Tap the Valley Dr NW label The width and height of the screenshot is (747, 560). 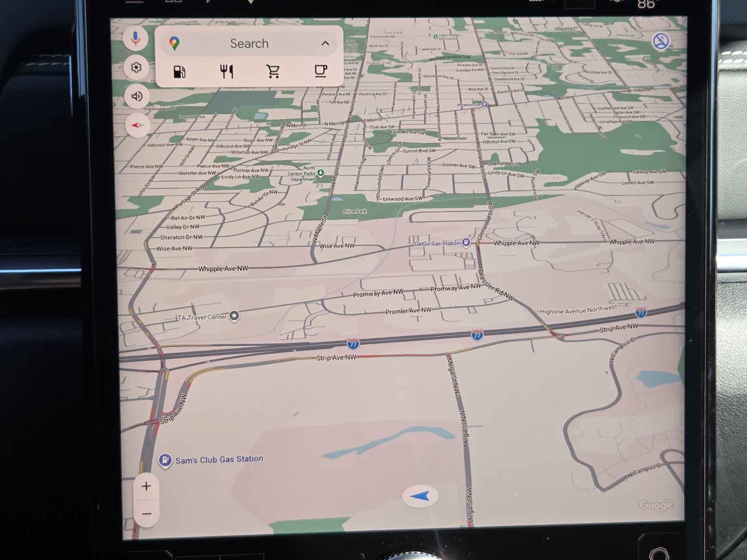tap(183, 227)
